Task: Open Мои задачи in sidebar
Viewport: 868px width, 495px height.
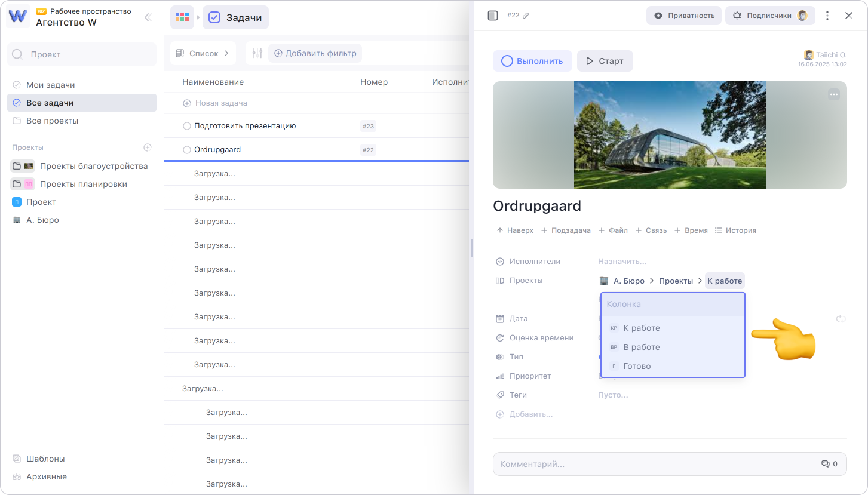Action: (82, 85)
